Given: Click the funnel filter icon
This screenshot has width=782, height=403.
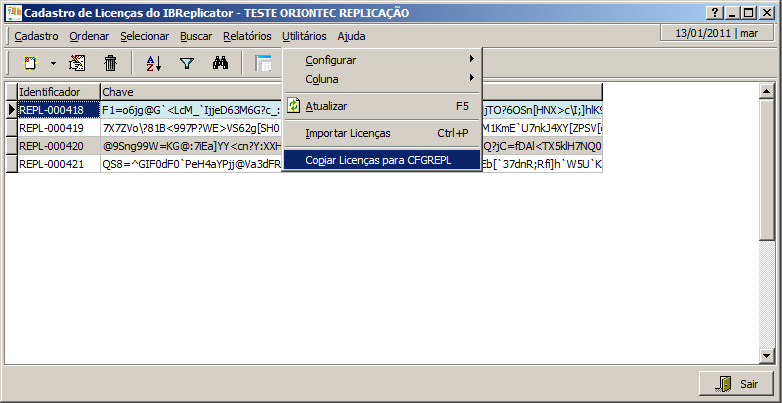Looking at the screenshot, I should (x=187, y=63).
